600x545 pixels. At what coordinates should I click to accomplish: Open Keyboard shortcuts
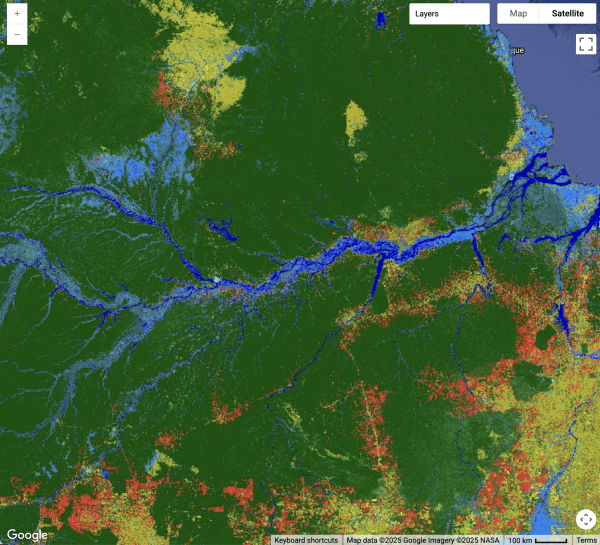tap(306, 540)
